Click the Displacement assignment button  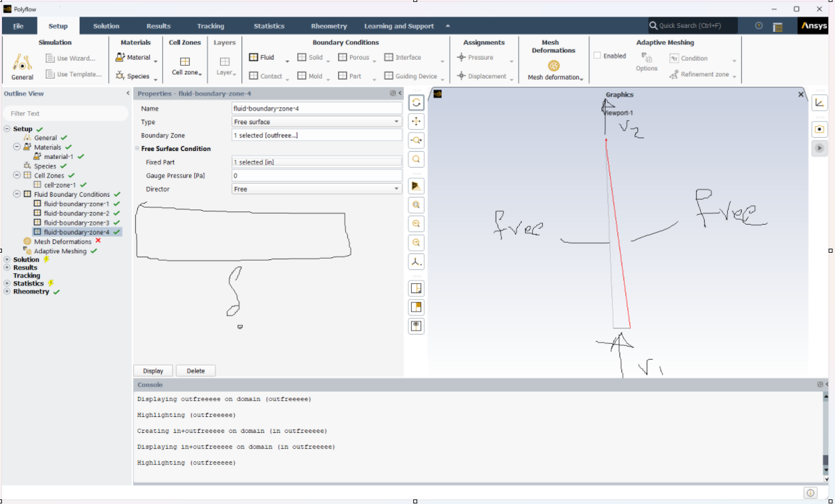[482, 76]
